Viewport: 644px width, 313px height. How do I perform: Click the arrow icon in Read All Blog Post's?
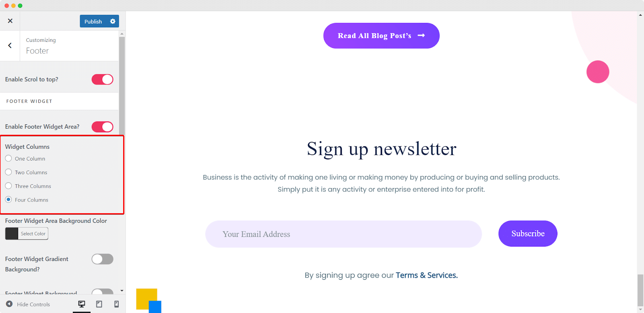pyautogui.click(x=421, y=35)
